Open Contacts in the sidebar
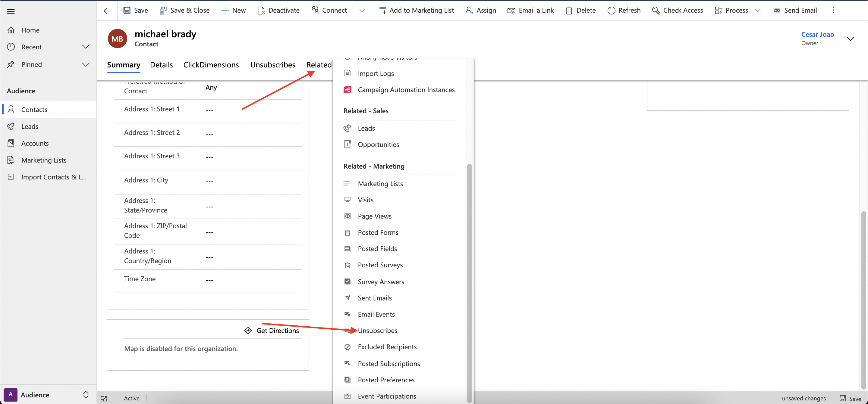Viewport: 868px width, 404px height. point(48,109)
